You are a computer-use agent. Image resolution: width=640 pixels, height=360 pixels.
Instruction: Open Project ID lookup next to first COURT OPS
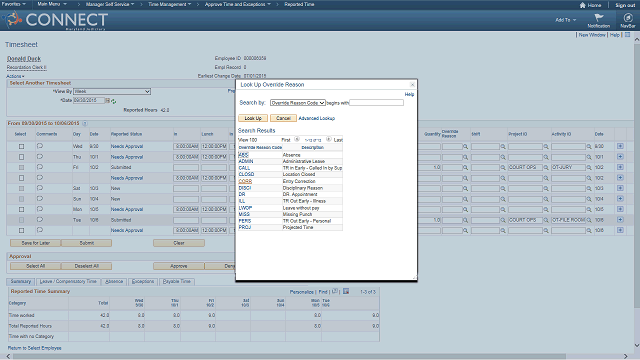[546, 168]
